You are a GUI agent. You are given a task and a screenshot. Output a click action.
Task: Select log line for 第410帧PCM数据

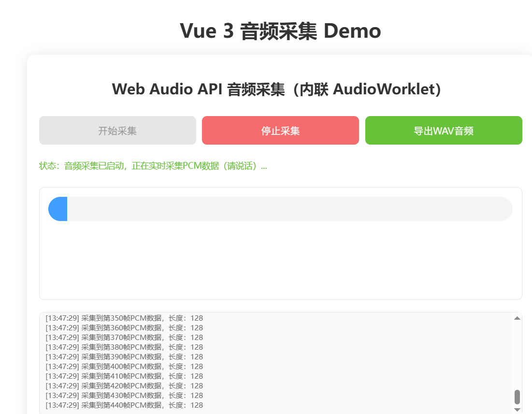pyautogui.click(x=124, y=376)
